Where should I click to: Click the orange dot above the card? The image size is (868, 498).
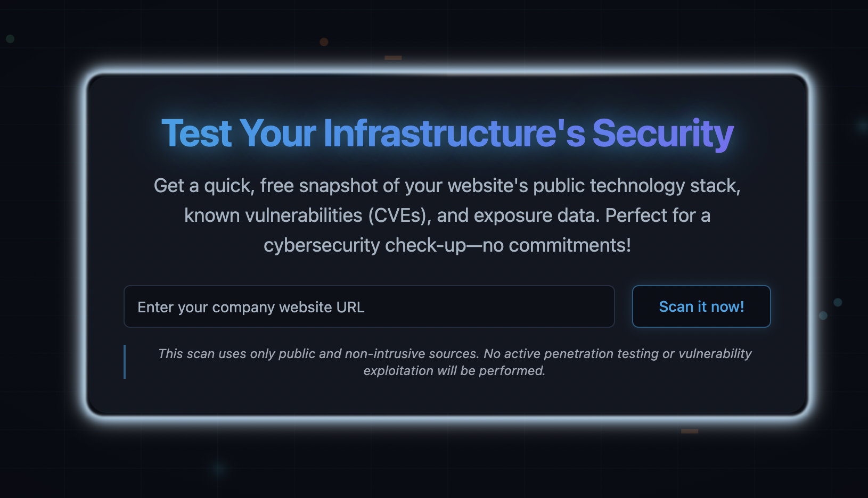coord(324,42)
